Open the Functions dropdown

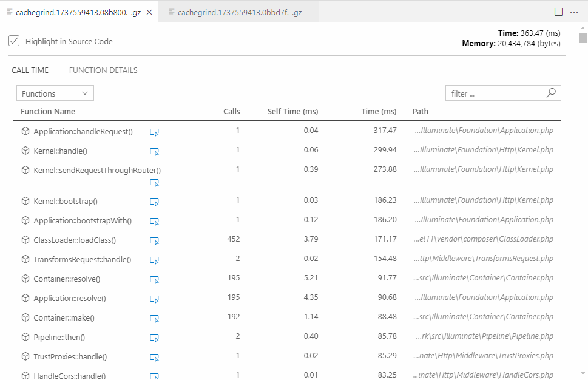[x=55, y=93]
